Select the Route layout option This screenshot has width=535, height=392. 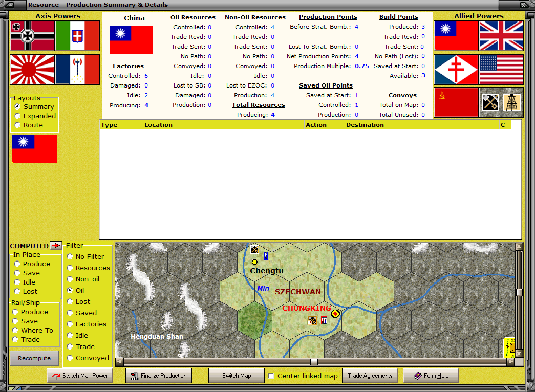29,125
